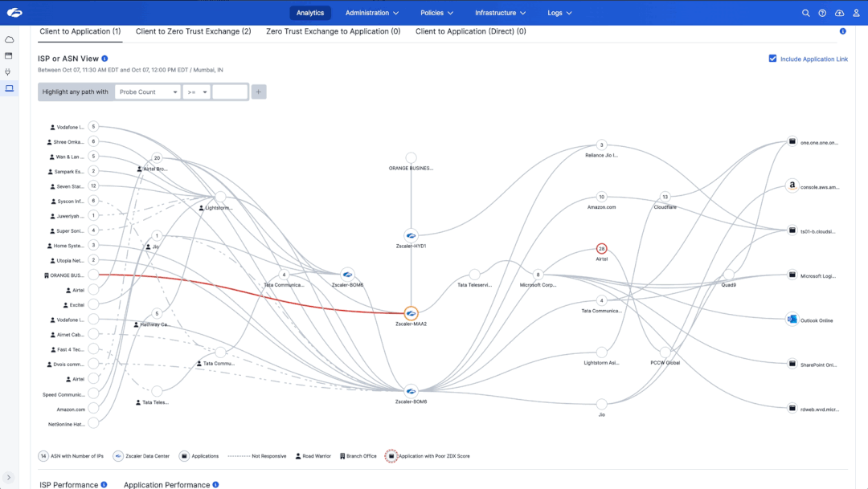Open the Probe Count dropdown
Screen dimensions: 868x489
click(x=148, y=92)
